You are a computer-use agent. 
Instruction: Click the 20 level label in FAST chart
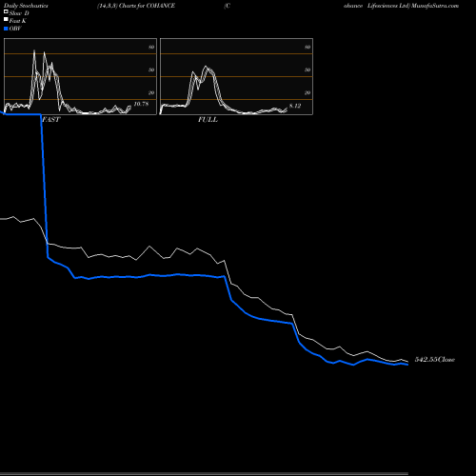151,92
